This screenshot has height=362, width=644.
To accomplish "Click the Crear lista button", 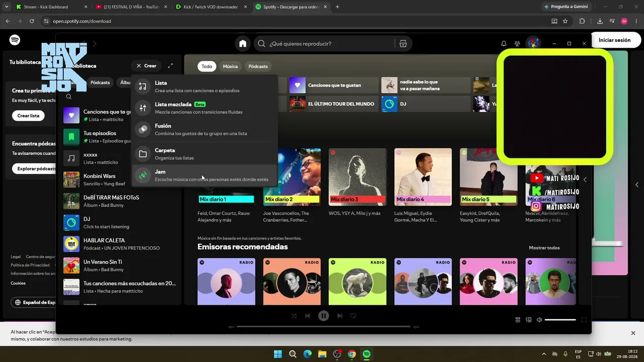I will 28,116.
